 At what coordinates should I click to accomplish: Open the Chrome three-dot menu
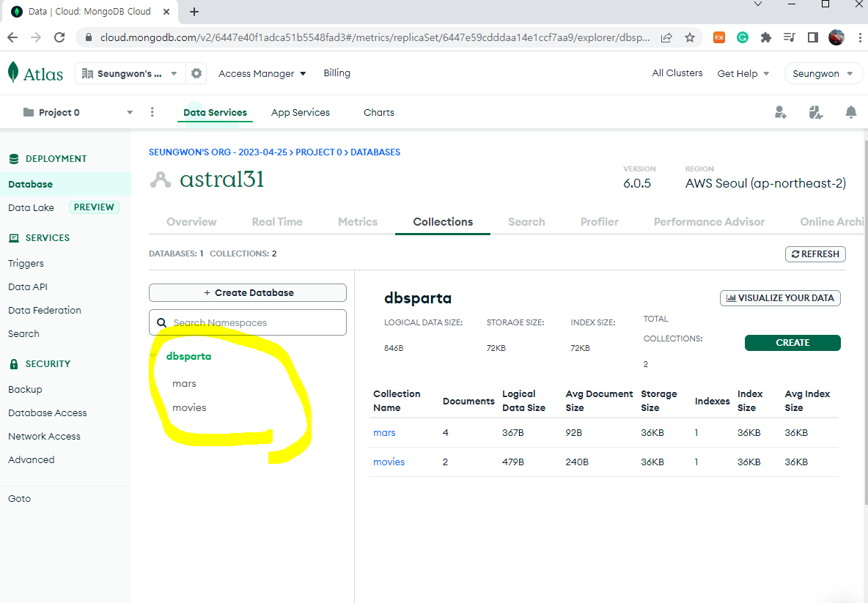point(859,37)
